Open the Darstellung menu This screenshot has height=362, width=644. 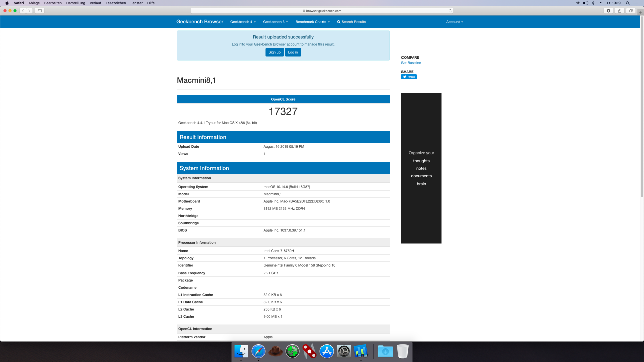[x=76, y=3]
